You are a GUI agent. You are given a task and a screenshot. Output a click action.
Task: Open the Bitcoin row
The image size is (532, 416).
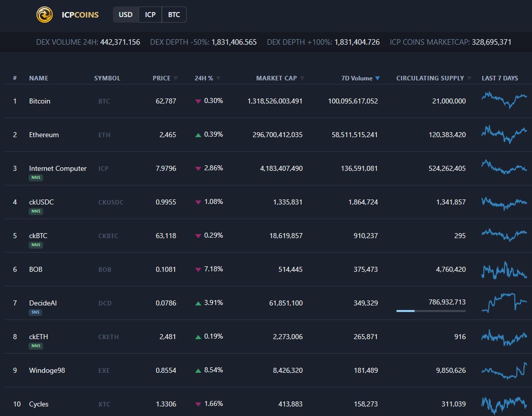(266, 101)
